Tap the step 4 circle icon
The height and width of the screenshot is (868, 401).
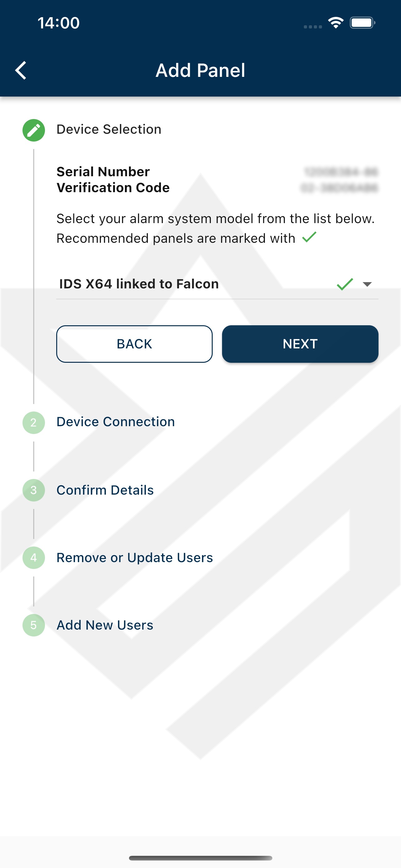(34, 558)
